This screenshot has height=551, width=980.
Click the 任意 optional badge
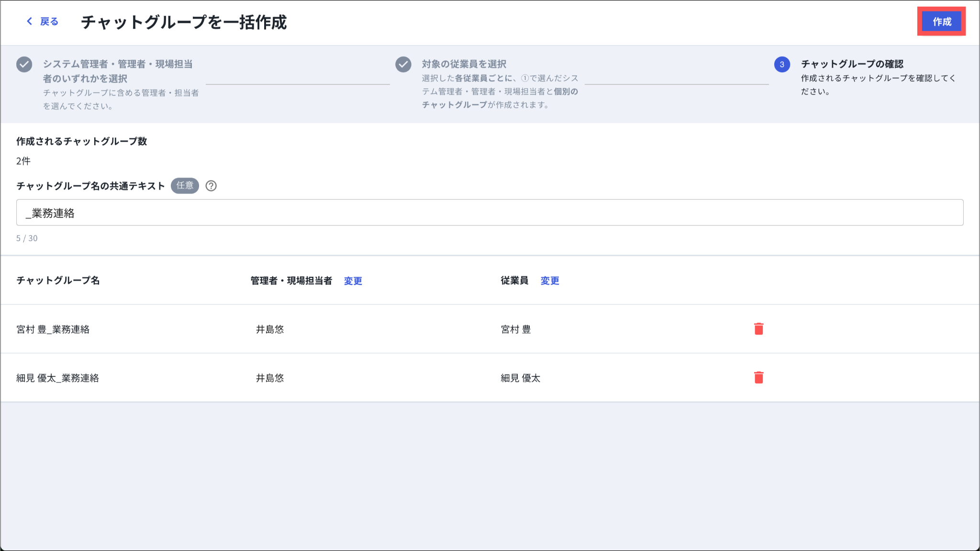click(185, 186)
